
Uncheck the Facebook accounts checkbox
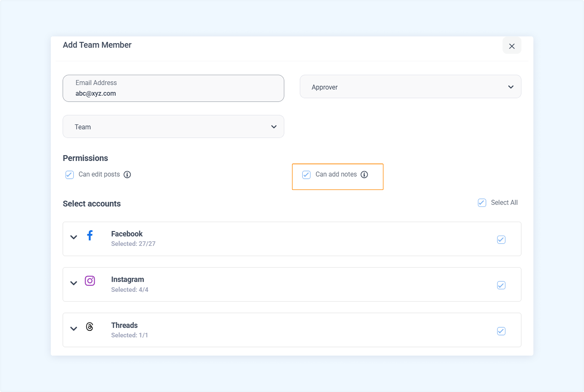pos(501,239)
